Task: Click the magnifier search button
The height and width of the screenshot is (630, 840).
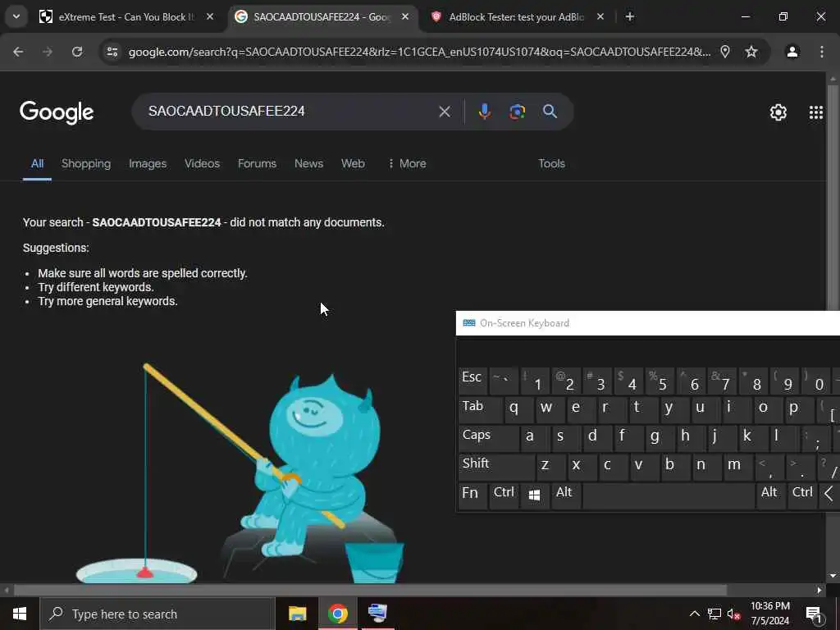Action: click(550, 112)
